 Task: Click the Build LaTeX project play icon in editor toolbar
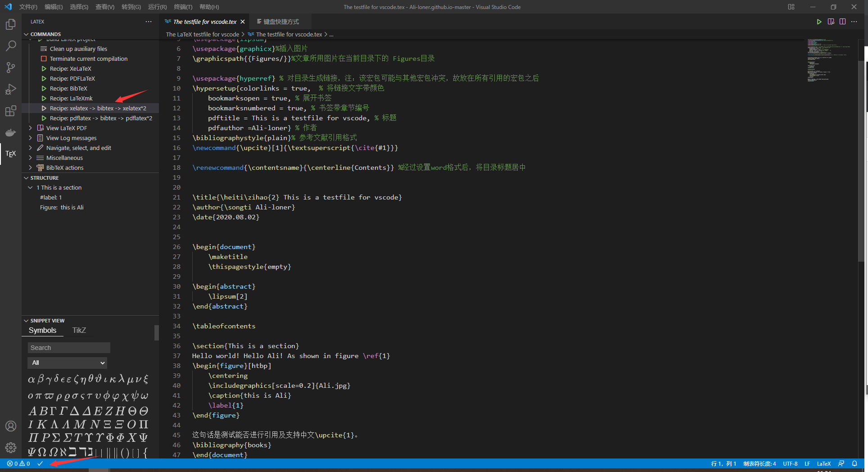pyautogui.click(x=819, y=22)
